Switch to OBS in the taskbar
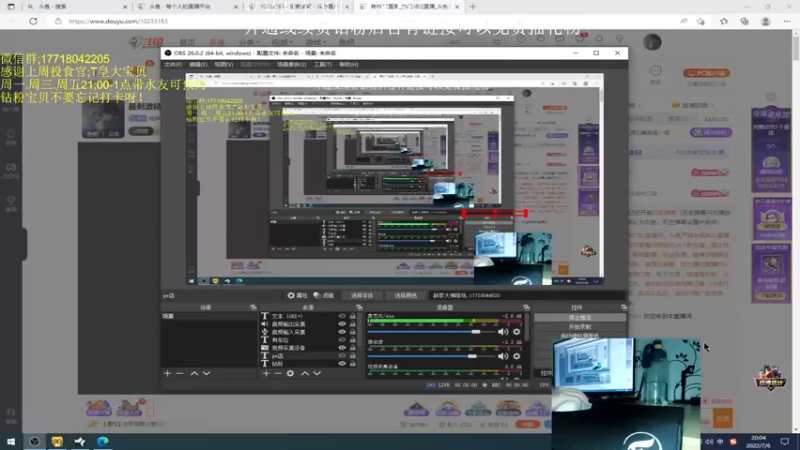 34,441
